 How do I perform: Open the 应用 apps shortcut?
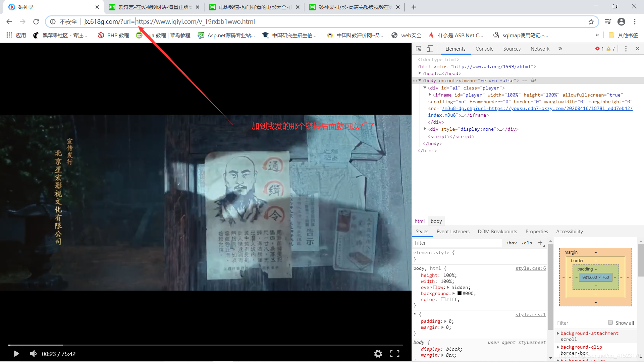point(16,35)
